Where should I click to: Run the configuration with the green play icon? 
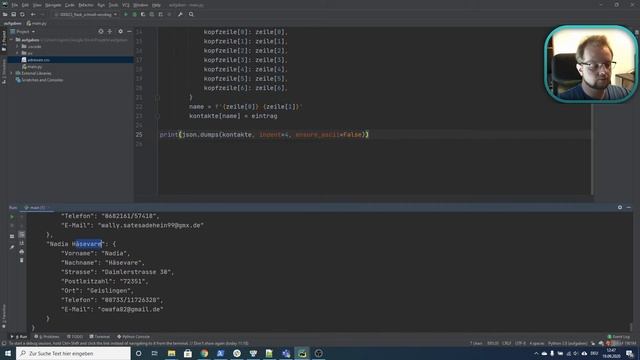coord(126,14)
